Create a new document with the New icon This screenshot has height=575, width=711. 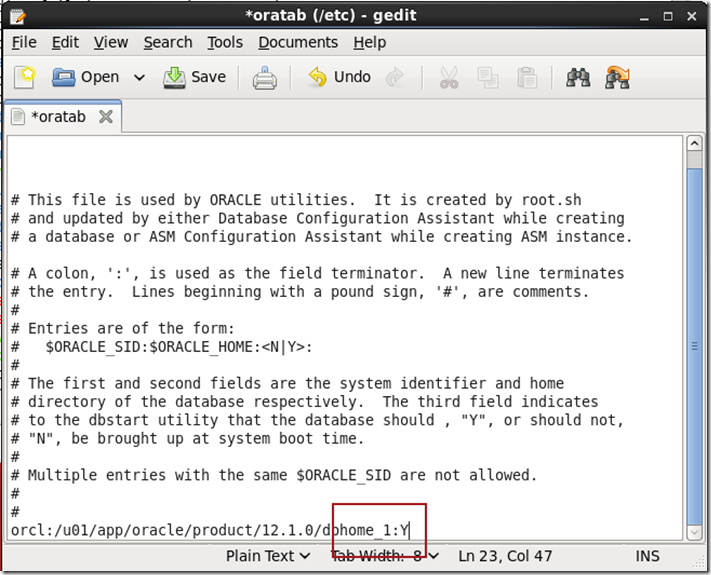(x=24, y=77)
